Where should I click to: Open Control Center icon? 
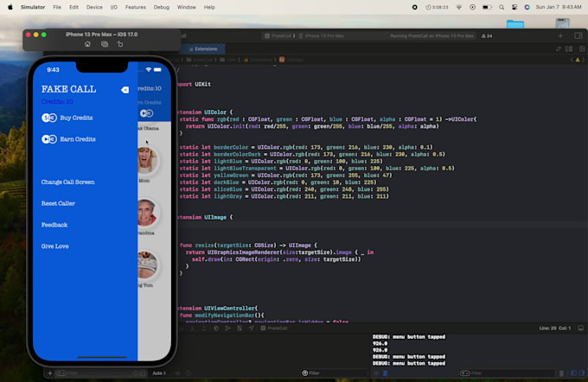[x=514, y=7]
